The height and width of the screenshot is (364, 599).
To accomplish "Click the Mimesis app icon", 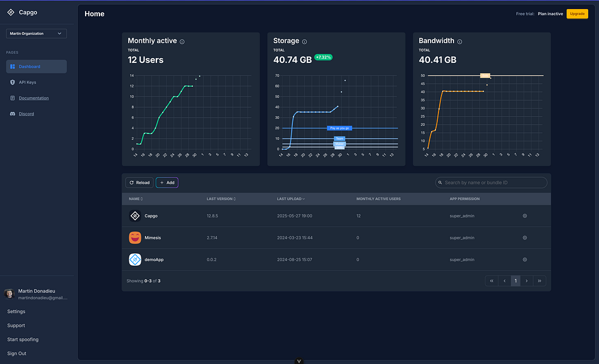I will coord(135,238).
